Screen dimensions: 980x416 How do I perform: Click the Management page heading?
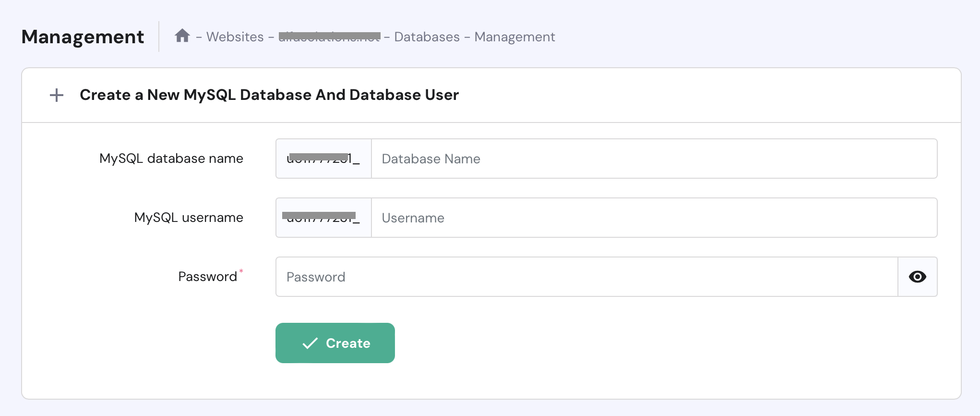(83, 37)
